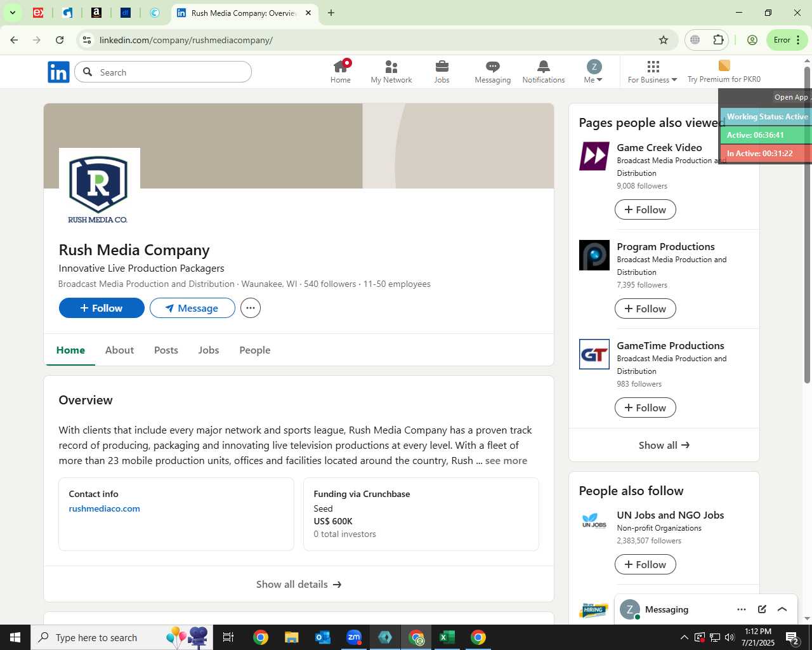Expand the For Business menu
The width and height of the screenshot is (812, 650).
(x=652, y=72)
